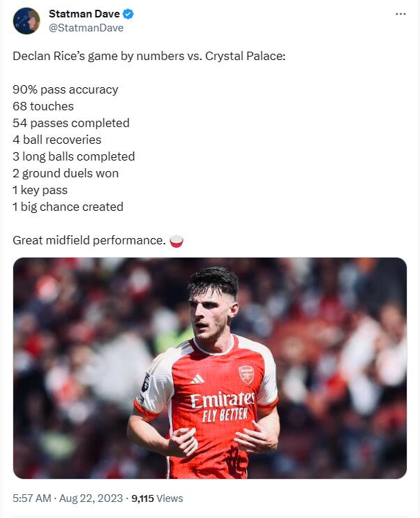Click the "Great midfield performance" sentence

(89, 240)
